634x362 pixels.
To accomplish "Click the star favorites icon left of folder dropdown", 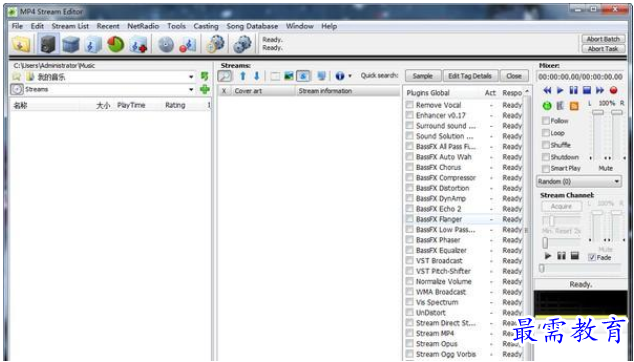I will pyautogui.click(x=16, y=77).
